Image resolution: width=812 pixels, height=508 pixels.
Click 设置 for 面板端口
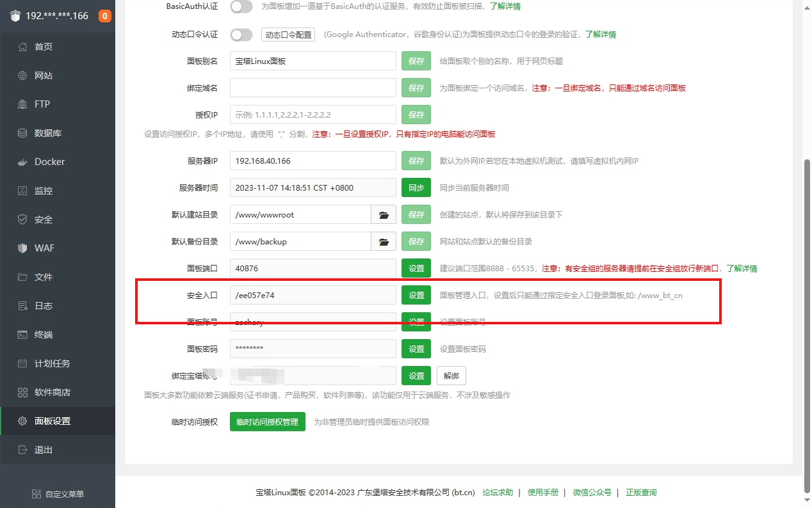point(416,269)
